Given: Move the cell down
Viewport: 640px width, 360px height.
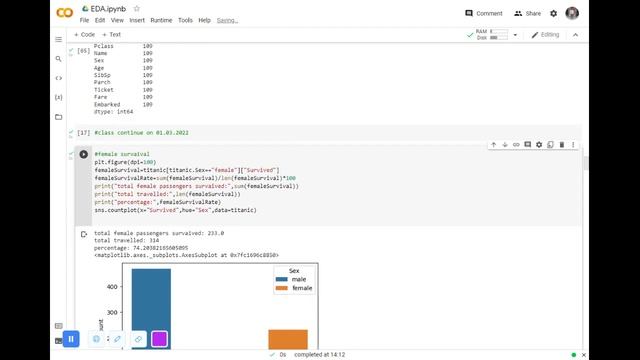Looking at the screenshot, I should click(x=505, y=144).
